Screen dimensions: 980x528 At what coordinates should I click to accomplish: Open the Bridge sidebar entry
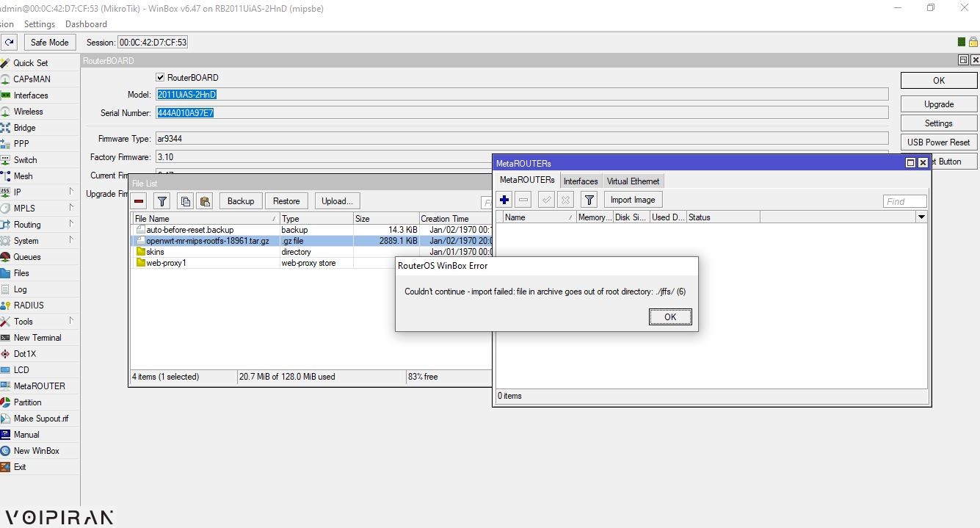point(24,128)
